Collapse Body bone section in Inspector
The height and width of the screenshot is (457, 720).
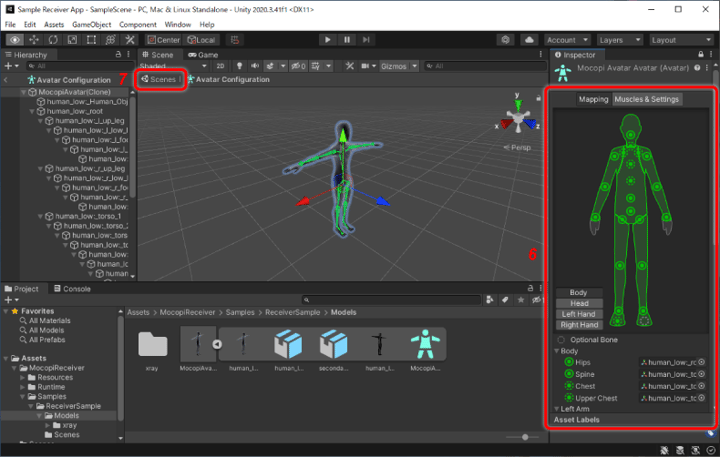tap(557, 351)
